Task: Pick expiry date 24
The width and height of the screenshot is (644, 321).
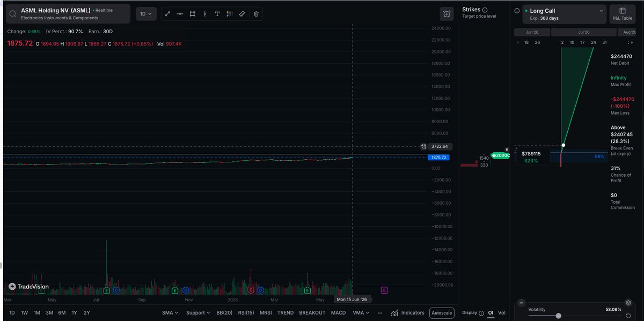Action: tap(594, 42)
